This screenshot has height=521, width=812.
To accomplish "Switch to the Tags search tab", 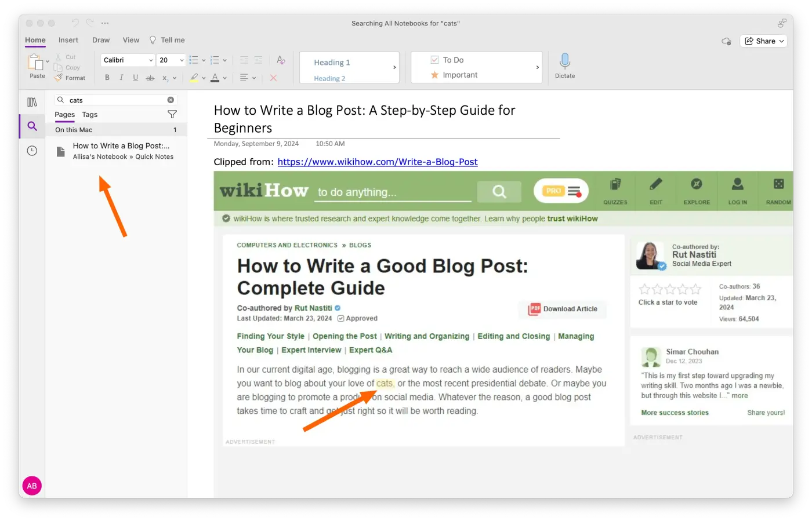I will pos(90,115).
